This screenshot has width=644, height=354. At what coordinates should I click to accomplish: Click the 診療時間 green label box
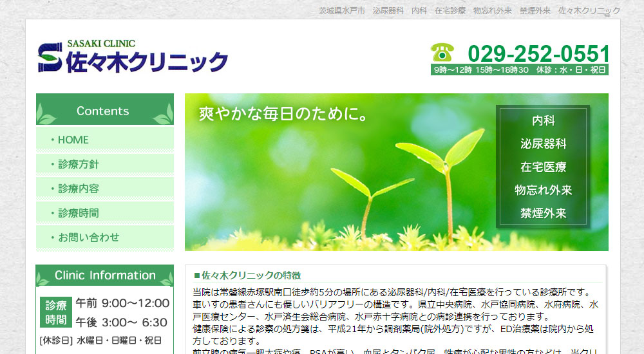pyautogui.click(x=56, y=312)
